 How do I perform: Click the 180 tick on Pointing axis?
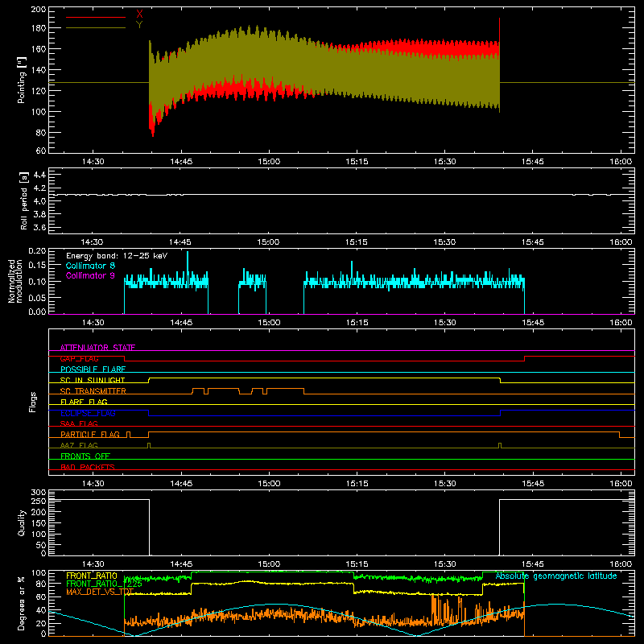click(38, 28)
